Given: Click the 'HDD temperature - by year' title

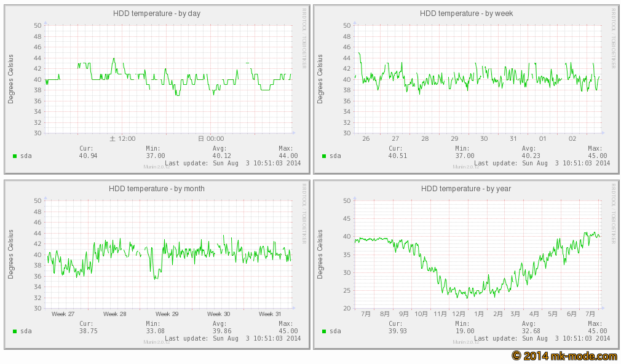Looking at the screenshot, I should point(466,189).
